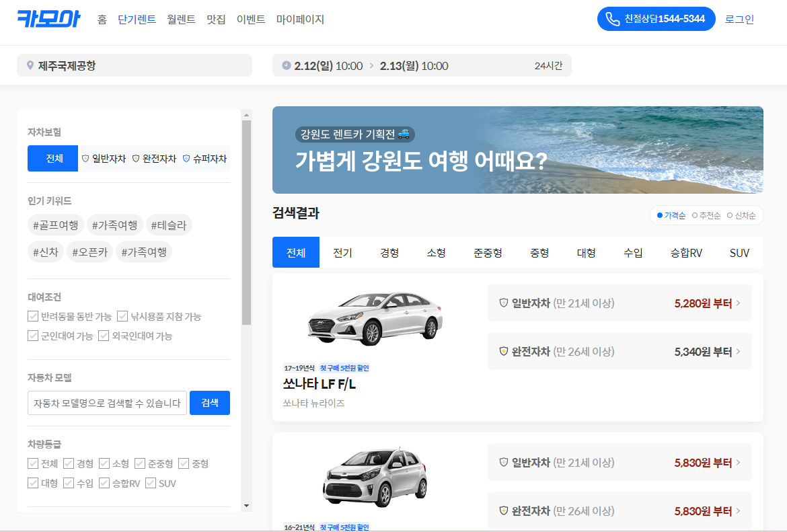Switch to the 소형 category tab
The height and width of the screenshot is (532, 787).
coord(436,252)
